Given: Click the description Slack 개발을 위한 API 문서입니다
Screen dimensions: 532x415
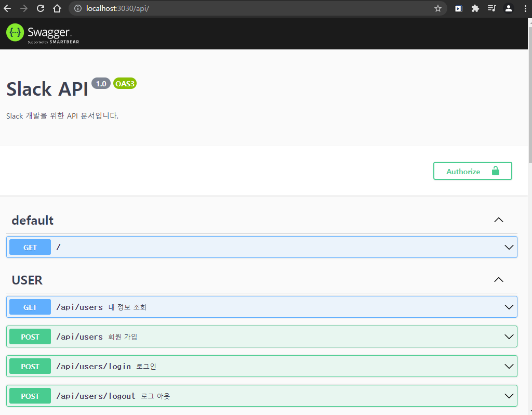Looking at the screenshot, I should point(62,116).
